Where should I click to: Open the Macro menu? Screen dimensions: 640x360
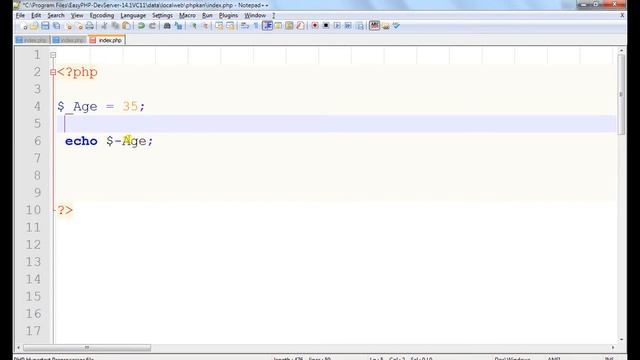click(187, 16)
